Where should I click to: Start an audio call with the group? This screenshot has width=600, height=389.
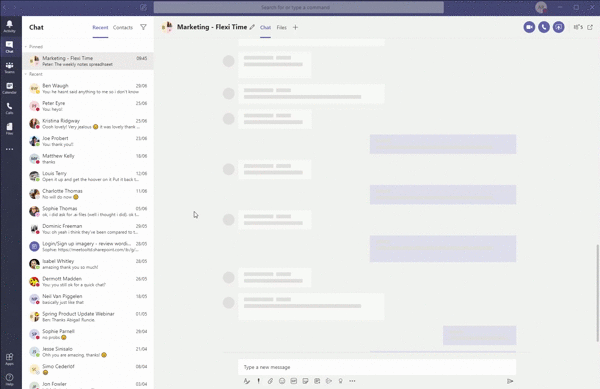(x=544, y=27)
